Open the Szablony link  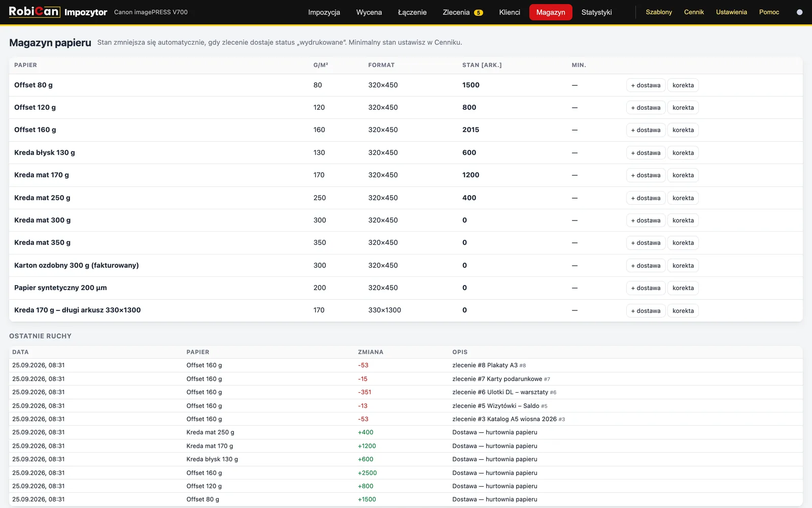click(659, 12)
